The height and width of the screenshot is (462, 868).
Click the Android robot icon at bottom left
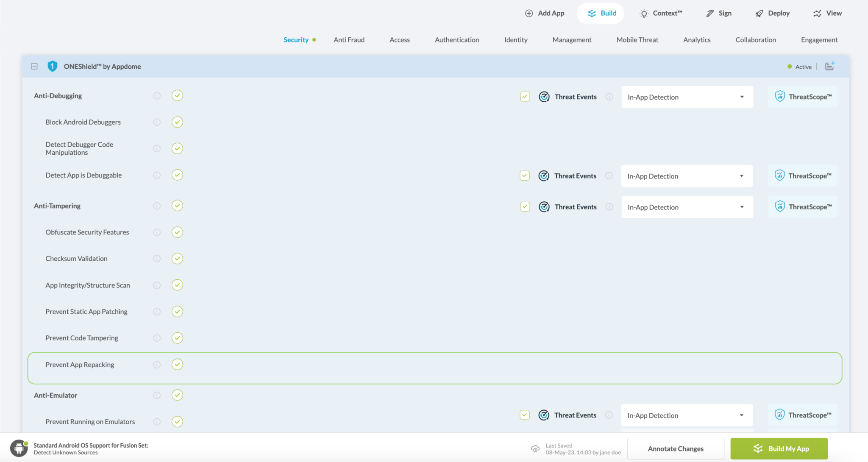tap(19, 448)
